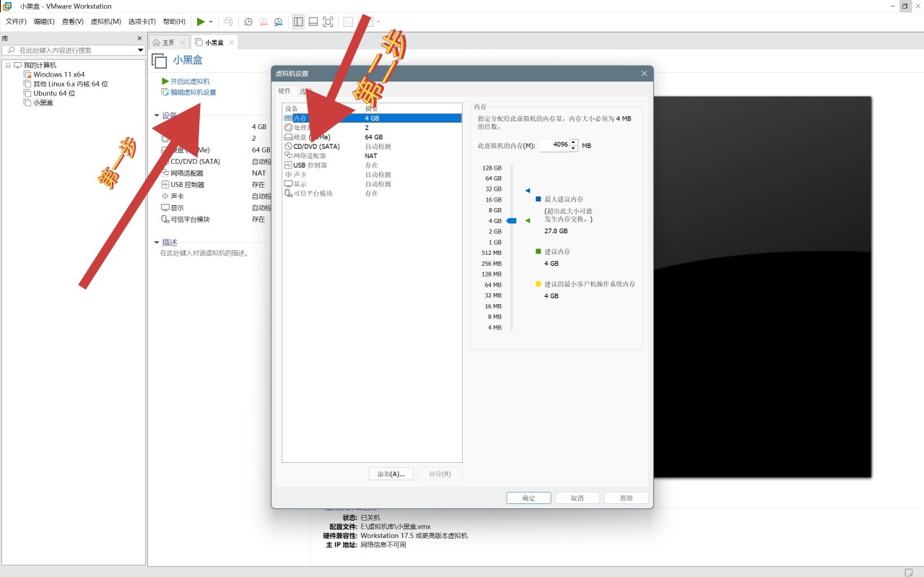
Task: Select the 内存 device row in settings
Action: click(372, 118)
